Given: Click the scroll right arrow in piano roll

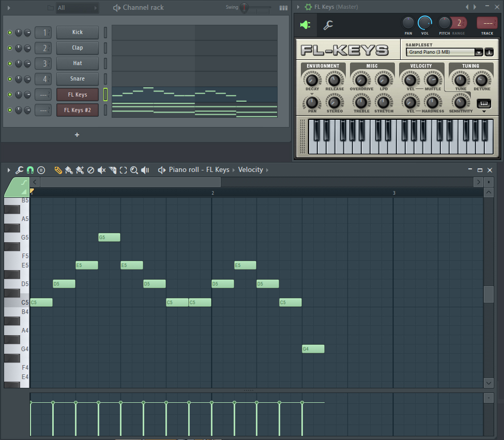Looking at the screenshot, I should [478, 182].
